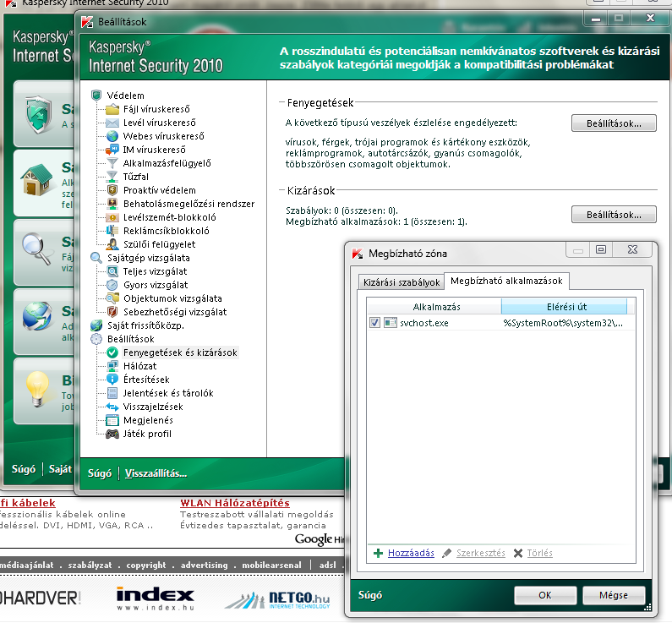672x623 pixels.
Task: Select svchost.exe row text in list
Action: pos(423,323)
